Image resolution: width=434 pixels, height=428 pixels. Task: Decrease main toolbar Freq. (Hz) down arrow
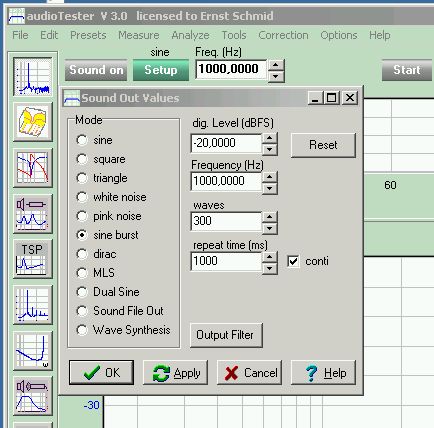coord(276,77)
